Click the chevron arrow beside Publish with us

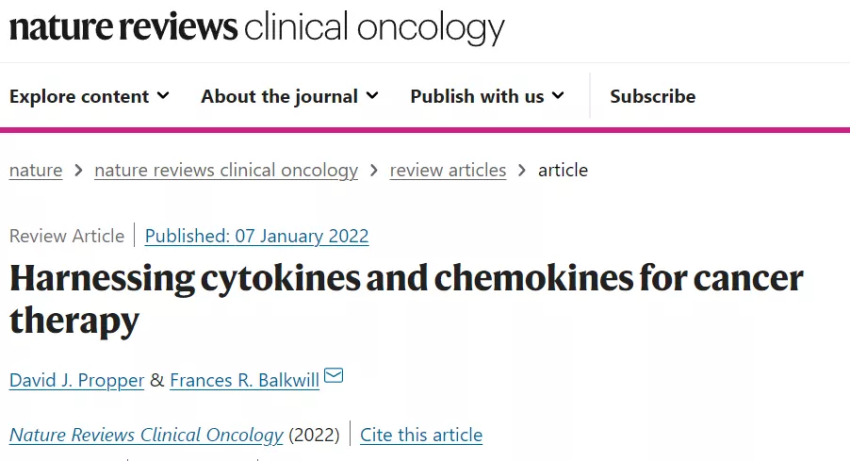[558, 96]
